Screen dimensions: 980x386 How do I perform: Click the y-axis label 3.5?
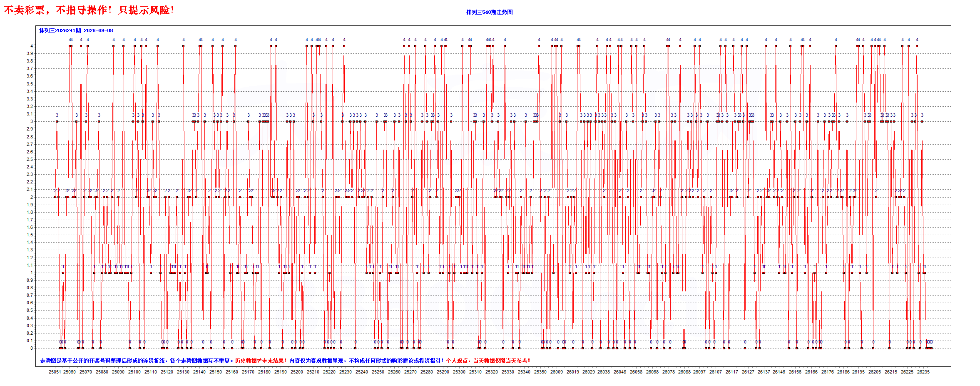(30, 84)
